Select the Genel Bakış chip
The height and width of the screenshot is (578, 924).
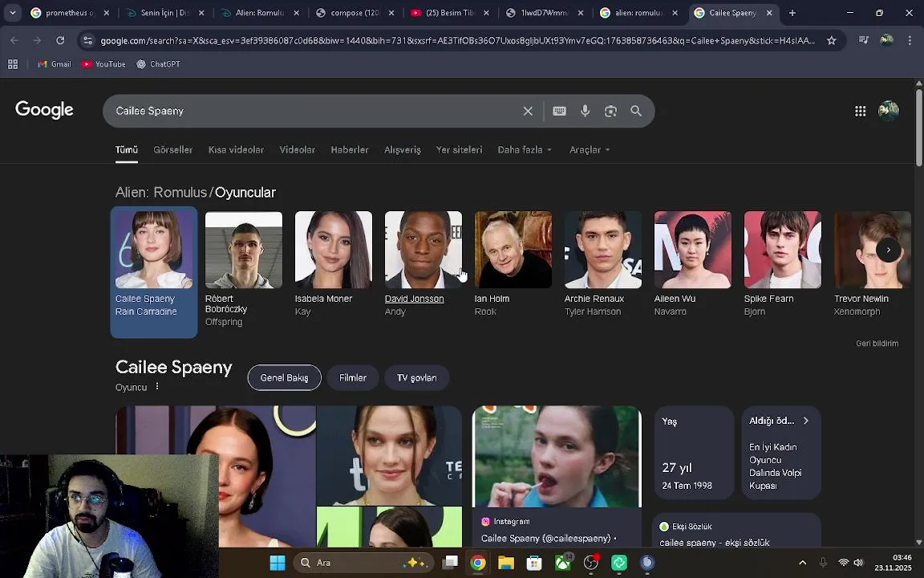click(284, 378)
